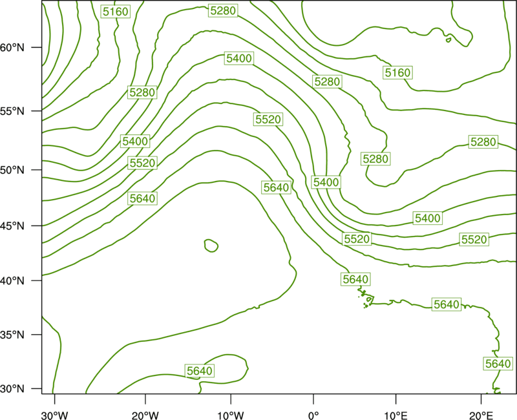Image resolution: width=517 pixels, height=420 pixels.
Task: Pick the 5520 label at 54°N near 5°W
Action: pyautogui.click(x=268, y=119)
